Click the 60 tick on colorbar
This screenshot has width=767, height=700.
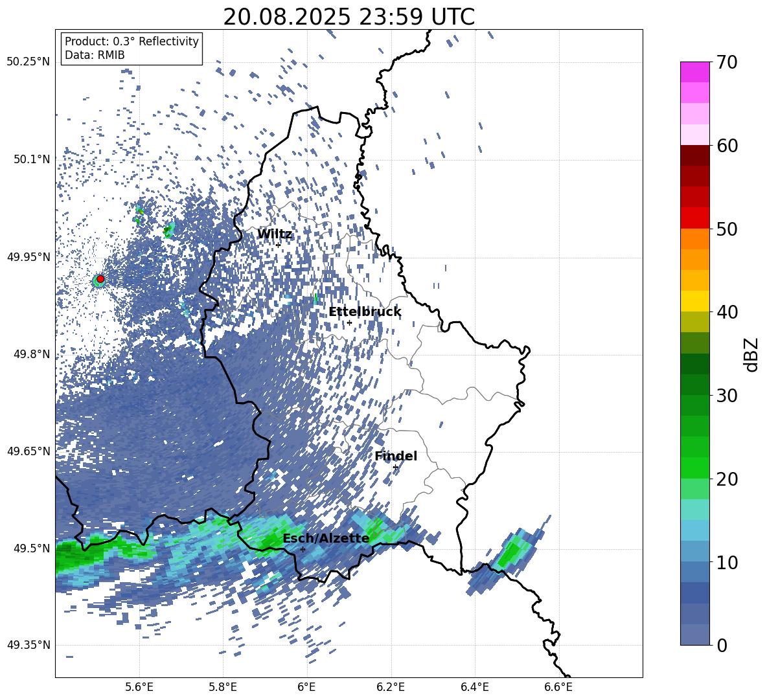coord(727,146)
